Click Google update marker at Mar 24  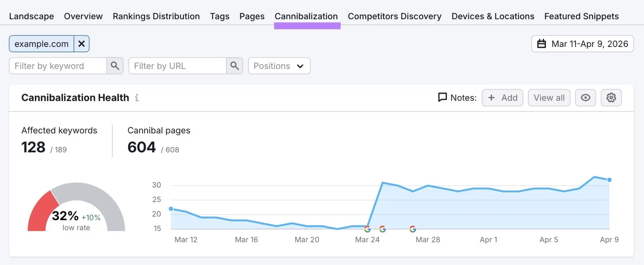point(367,229)
